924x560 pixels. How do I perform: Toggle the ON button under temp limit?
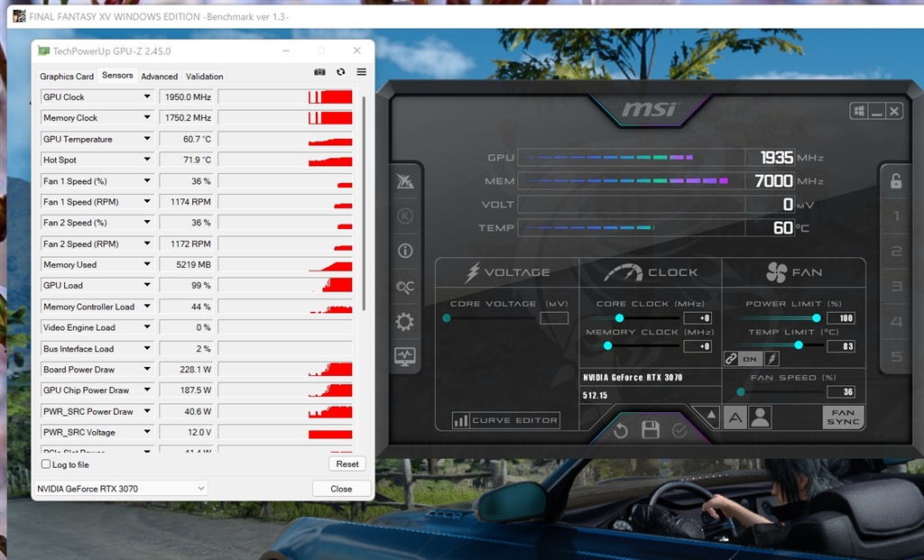tap(750, 359)
